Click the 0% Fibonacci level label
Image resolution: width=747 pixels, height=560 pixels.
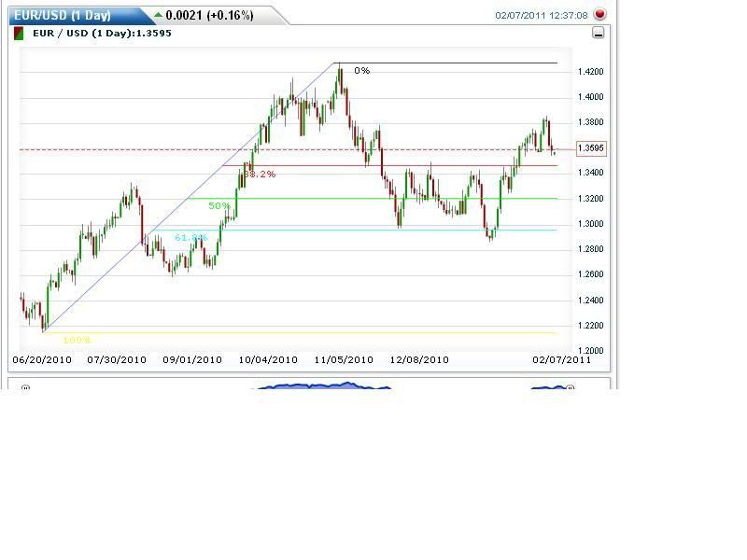[362, 71]
